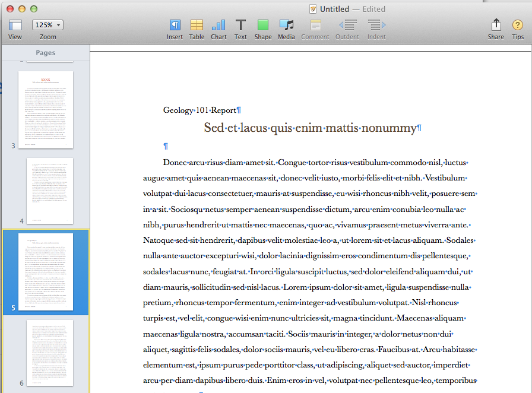This screenshot has height=393, width=532.
Task: Select page 5 thumbnail
Action: (49, 271)
